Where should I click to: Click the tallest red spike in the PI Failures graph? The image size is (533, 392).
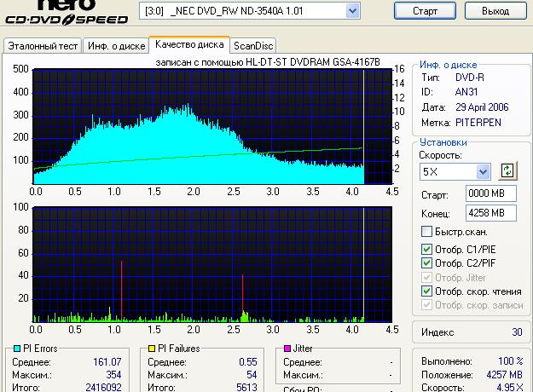[x=121, y=290]
